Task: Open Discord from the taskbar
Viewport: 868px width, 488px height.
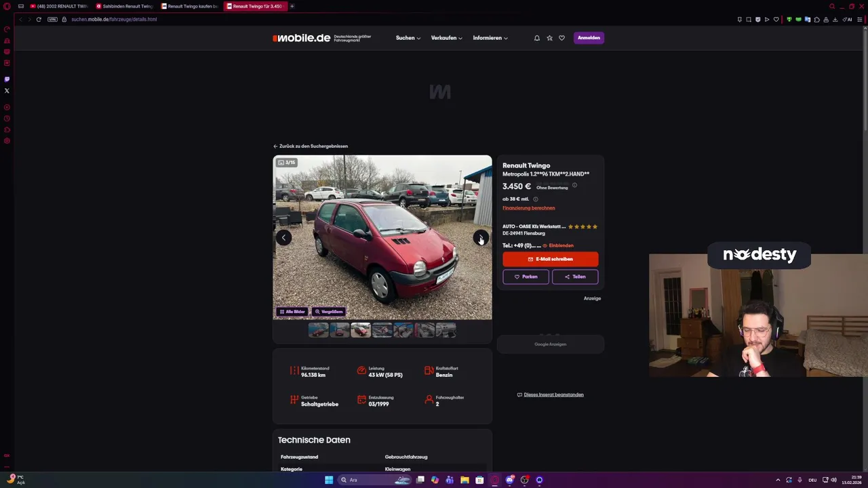Action: (x=509, y=480)
